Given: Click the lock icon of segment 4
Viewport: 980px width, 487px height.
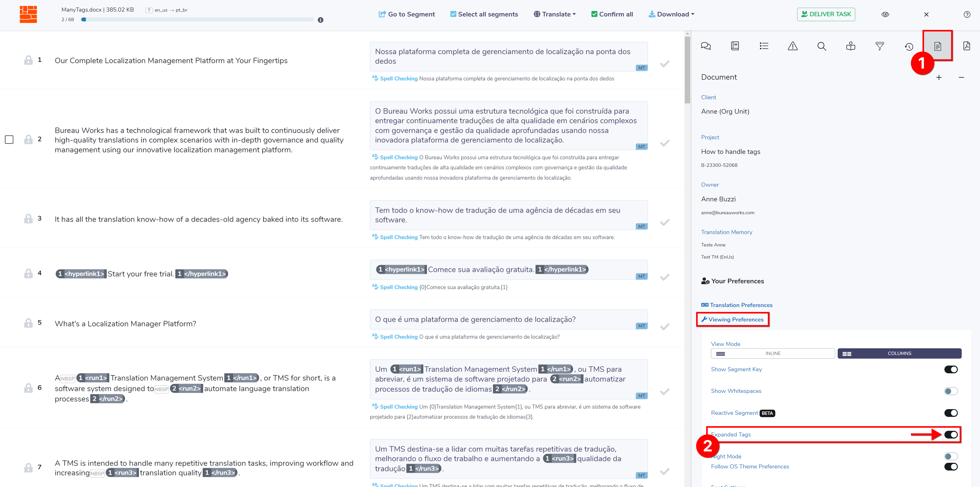Looking at the screenshot, I should (x=28, y=273).
